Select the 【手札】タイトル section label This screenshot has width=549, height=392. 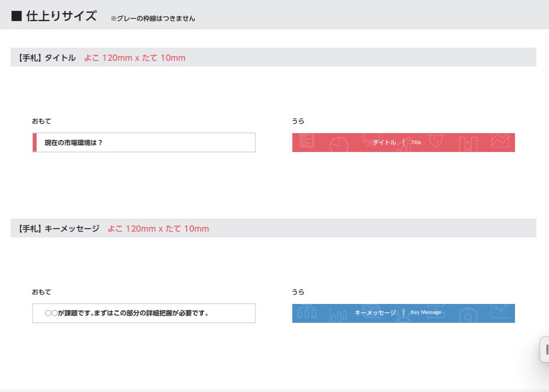pyautogui.click(x=47, y=58)
